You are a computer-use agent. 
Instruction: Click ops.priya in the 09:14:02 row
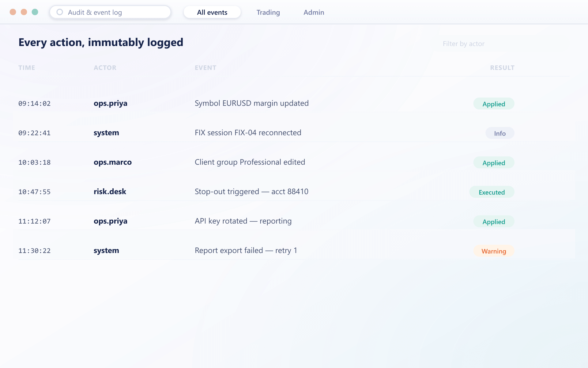(111, 104)
